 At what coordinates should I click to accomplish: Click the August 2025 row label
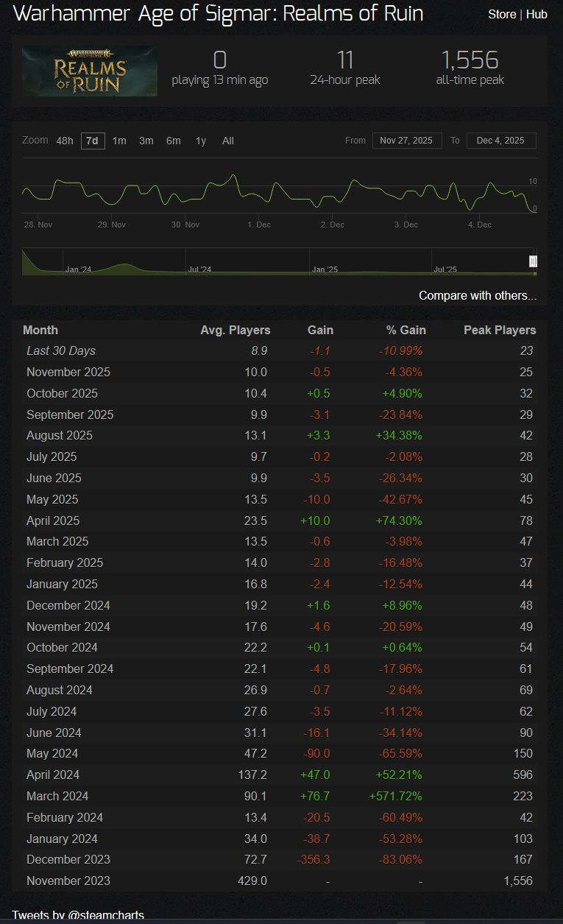coord(60,435)
